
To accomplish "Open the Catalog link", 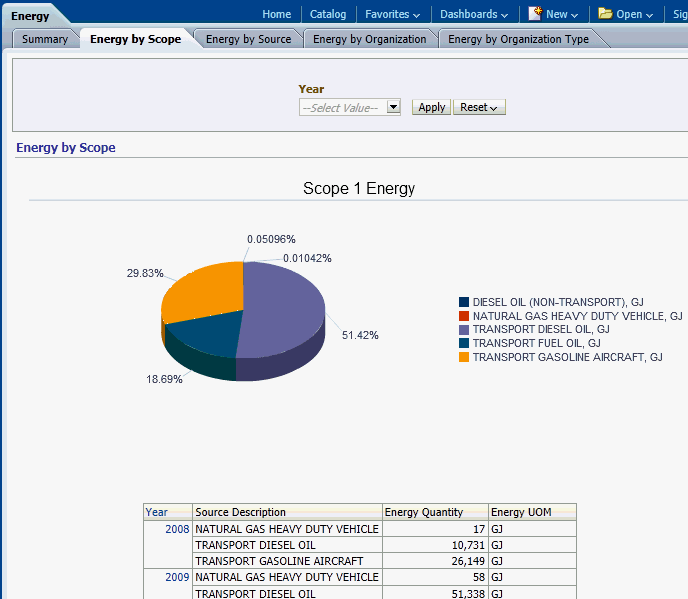I will tap(328, 14).
